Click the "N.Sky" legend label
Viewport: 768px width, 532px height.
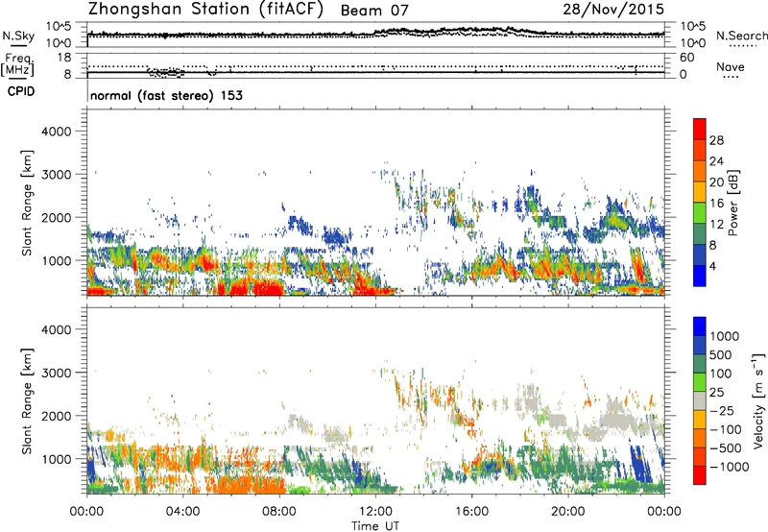(x=18, y=36)
